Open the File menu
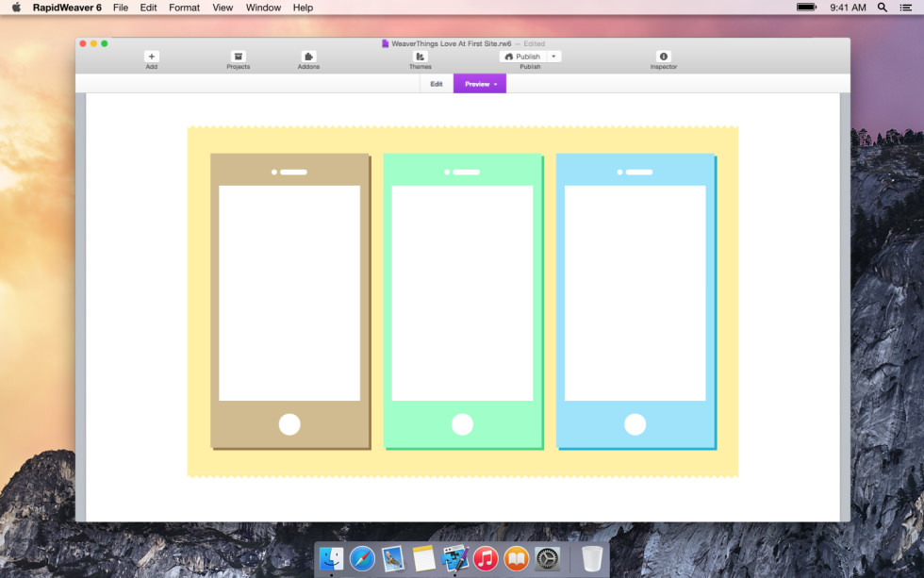Viewport: 924px width, 578px height. 121,8
